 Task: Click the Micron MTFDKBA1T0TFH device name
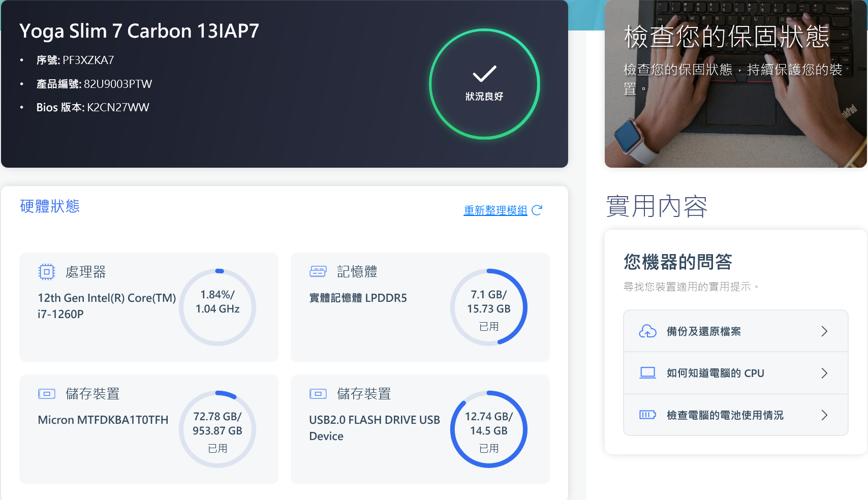click(x=103, y=420)
